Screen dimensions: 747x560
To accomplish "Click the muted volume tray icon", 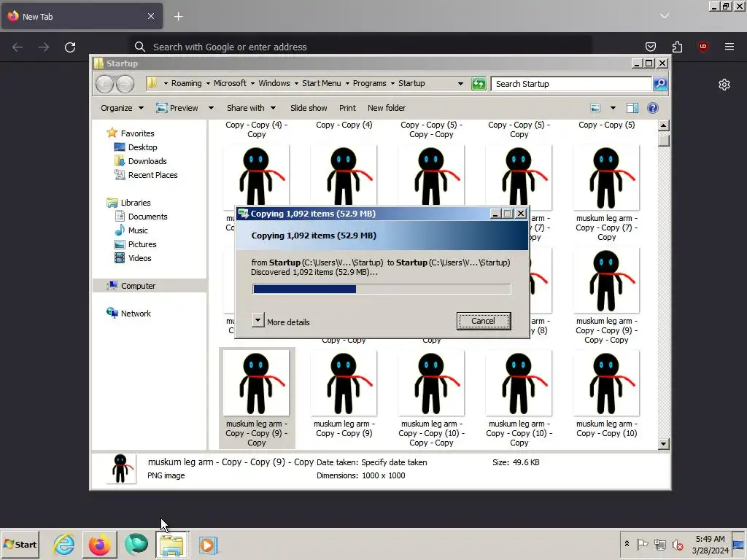I will (x=677, y=544).
